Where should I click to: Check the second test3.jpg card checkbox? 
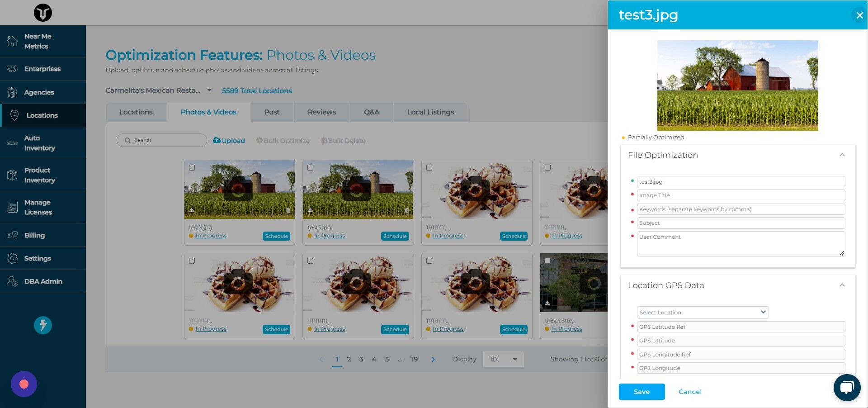[310, 168]
